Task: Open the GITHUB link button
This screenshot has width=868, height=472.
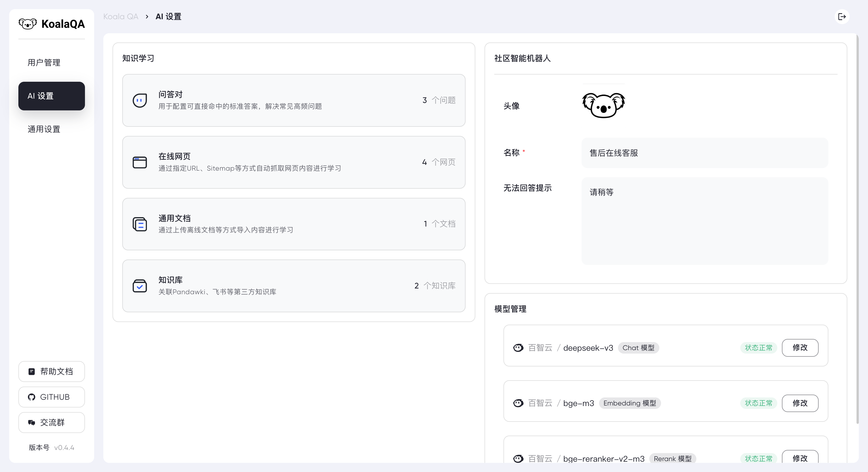Action: tap(51, 397)
